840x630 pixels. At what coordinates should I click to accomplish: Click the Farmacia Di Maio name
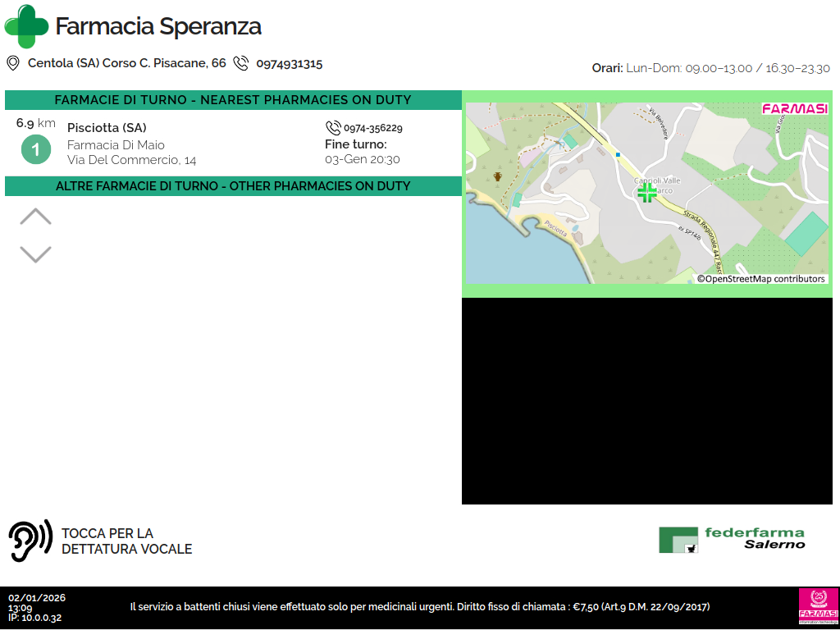click(x=116, y=145)
